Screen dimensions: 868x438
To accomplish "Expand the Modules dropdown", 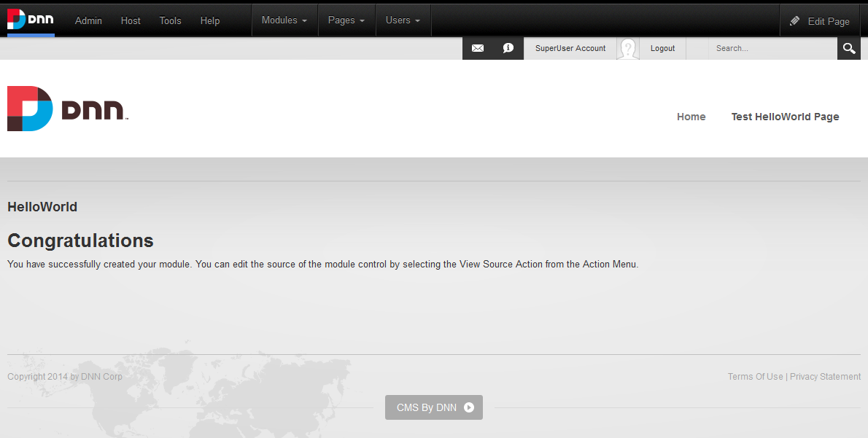I will point(284,20).
